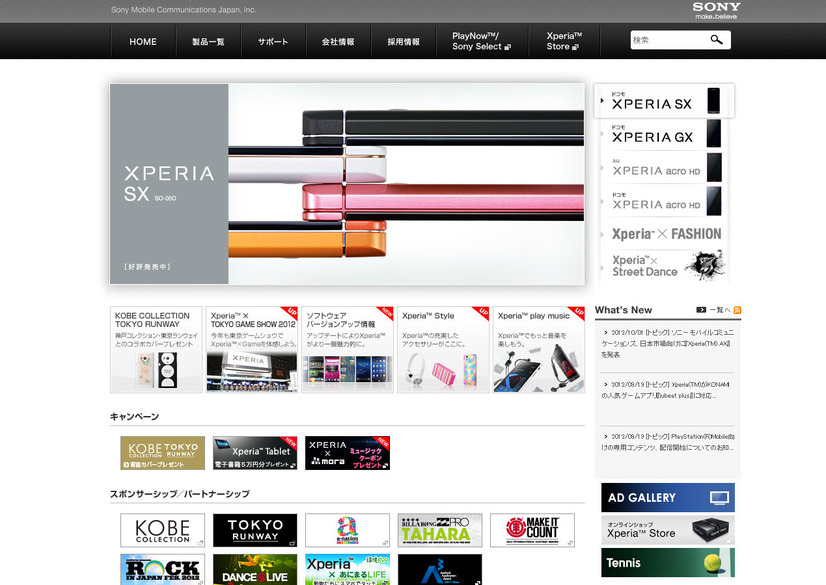Open the Kobe Collection Tokyo Runway card
826x585 pixels.
click(156, 350)
